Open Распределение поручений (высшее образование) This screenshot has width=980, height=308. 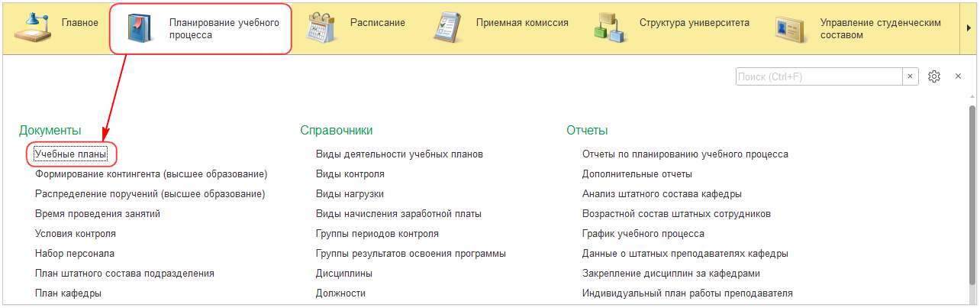(x=150, y=194)
